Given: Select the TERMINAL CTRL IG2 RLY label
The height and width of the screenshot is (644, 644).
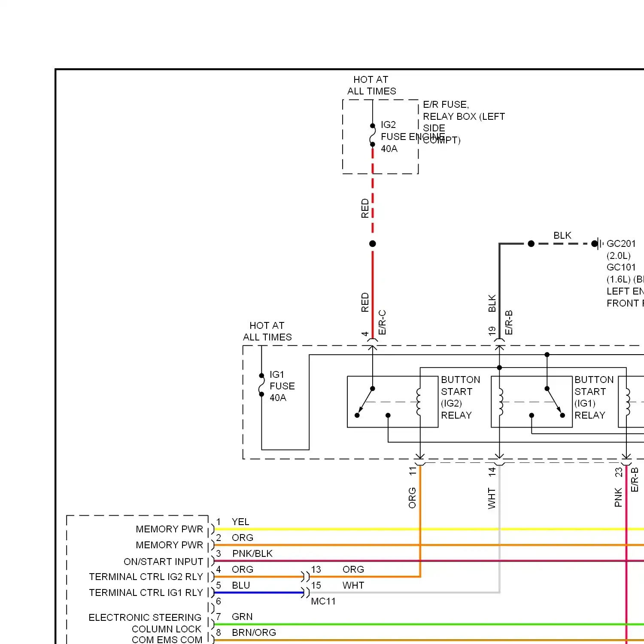Looking at the screenshot, I should pos(146,577).
